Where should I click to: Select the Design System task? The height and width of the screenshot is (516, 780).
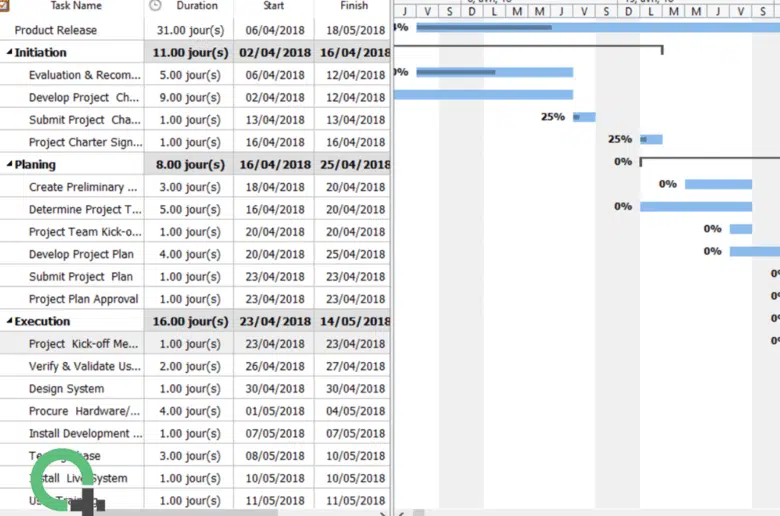[66, 389]
